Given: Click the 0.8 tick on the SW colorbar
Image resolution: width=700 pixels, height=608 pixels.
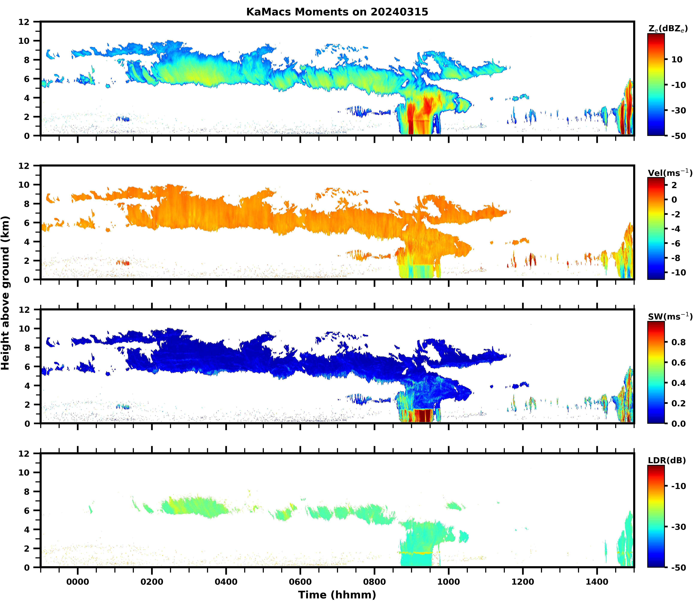Looking at the screenshot, I should [x=678, y=342].
